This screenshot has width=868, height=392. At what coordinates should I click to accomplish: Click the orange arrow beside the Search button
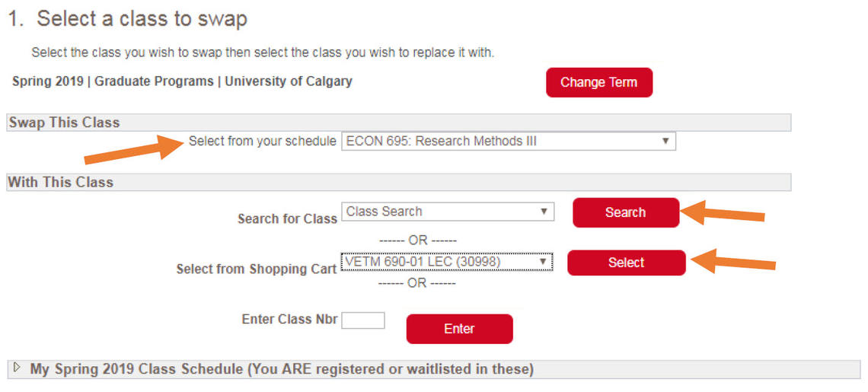723,213
